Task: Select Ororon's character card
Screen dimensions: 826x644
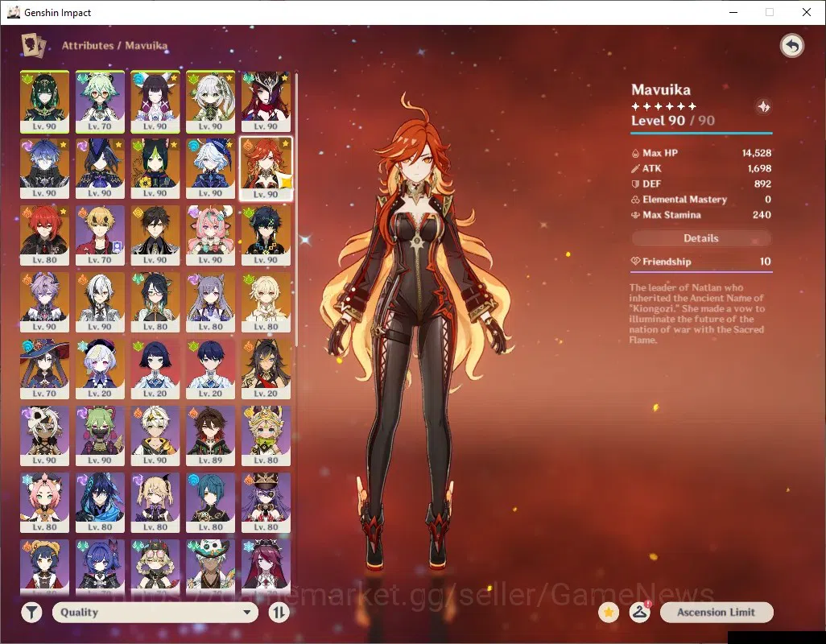Action: coord(100,503)
